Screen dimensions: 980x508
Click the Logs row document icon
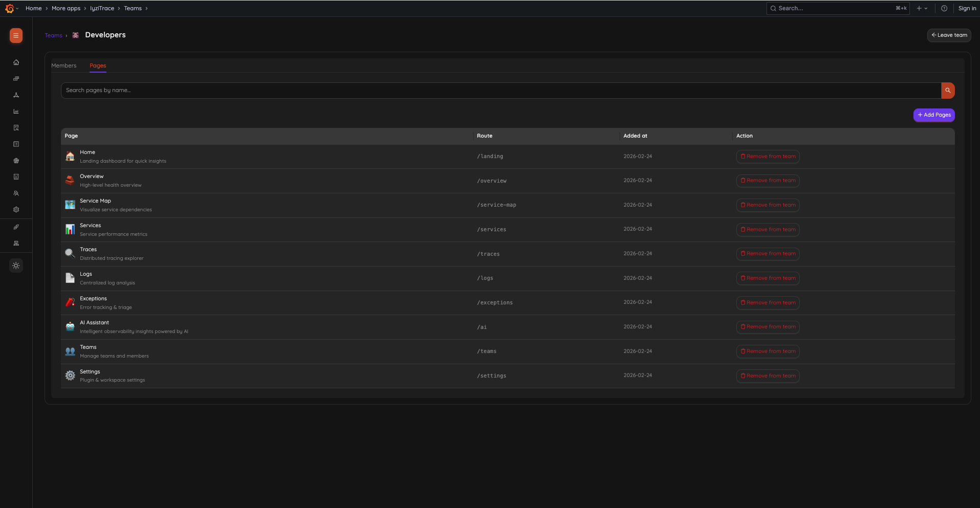pyautogui.click(x=70, y=278)
